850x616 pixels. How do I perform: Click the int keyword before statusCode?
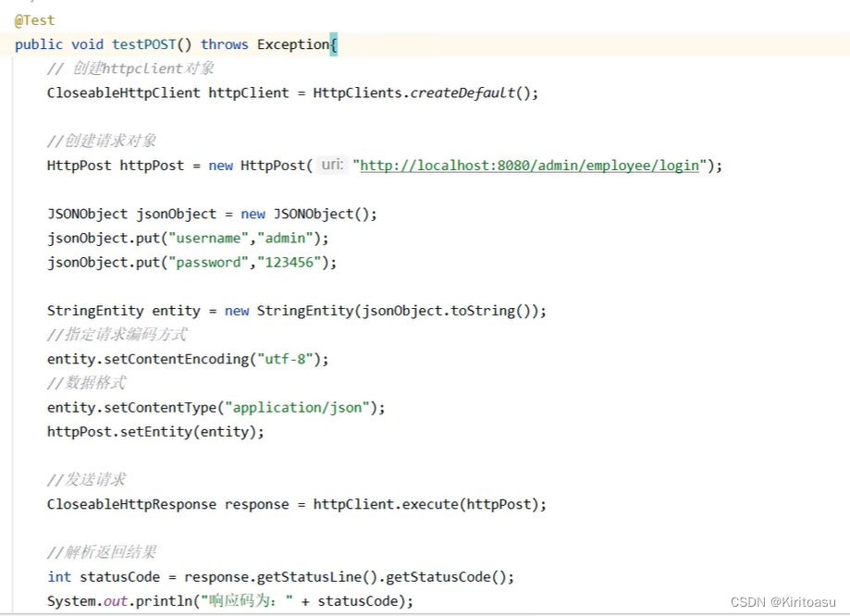(59, 577)
